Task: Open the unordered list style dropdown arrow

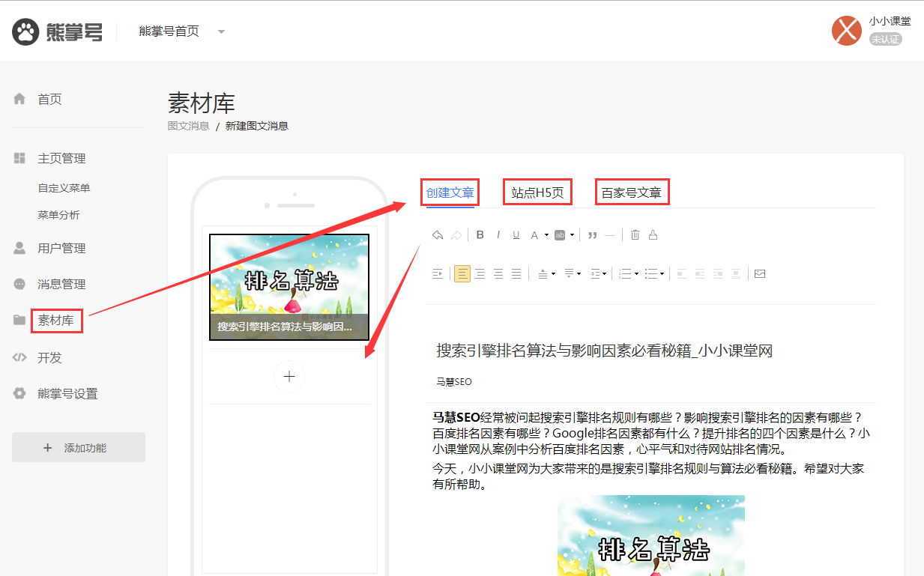Action: click(662, 273)
